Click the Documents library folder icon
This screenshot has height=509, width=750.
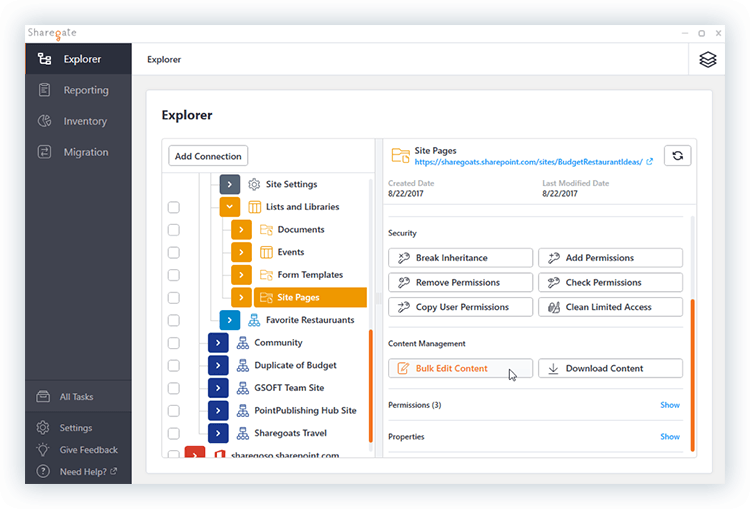tap(266, 230)
